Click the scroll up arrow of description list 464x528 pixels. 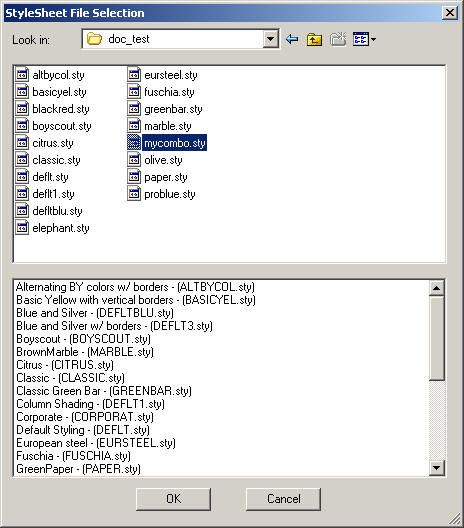(x=437, y=288)
